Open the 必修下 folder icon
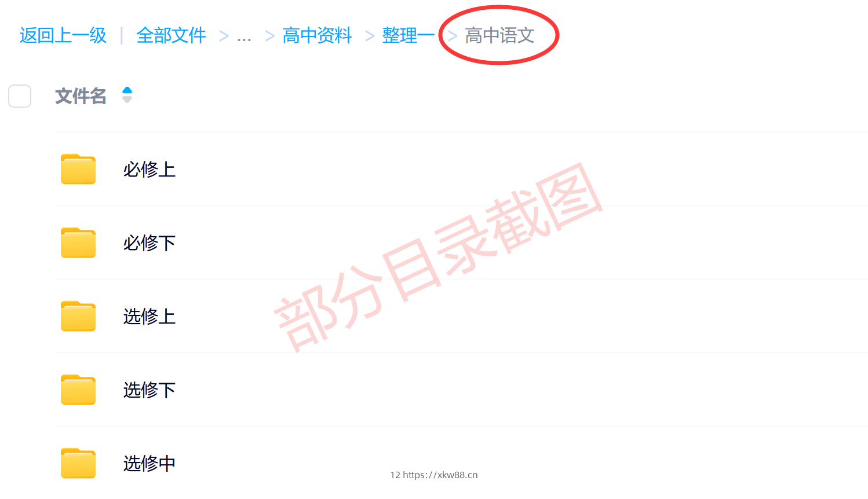 click(78, 243)
